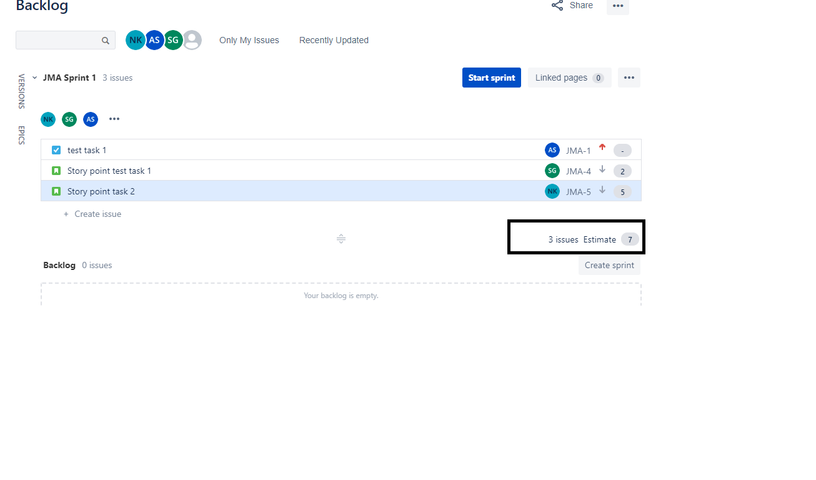This screenshot has height=480, width=816.
Task: Expand the EPICS side panel
Action: click(x=21, y=135)
